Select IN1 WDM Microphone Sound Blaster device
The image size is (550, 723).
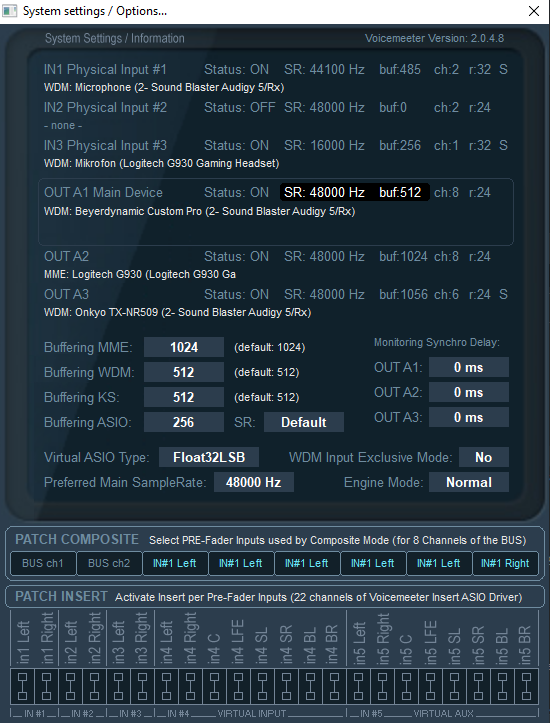pyautogui.click(x=164, y=87)
